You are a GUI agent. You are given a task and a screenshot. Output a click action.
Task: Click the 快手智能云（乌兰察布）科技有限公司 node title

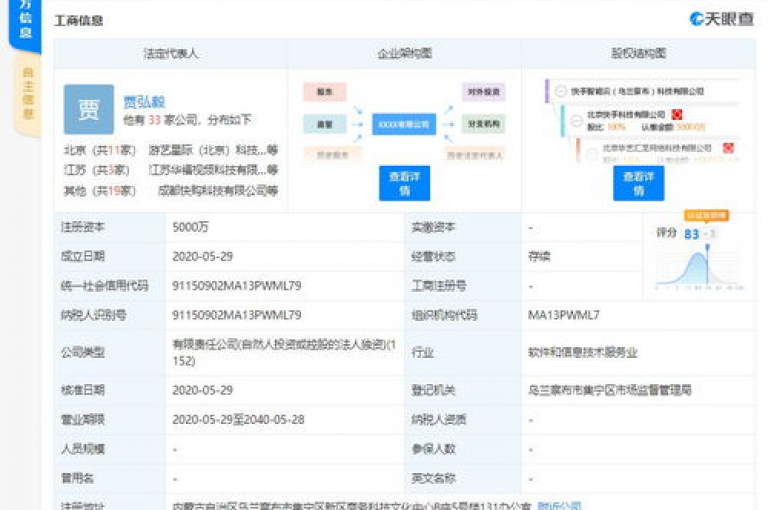637,91
